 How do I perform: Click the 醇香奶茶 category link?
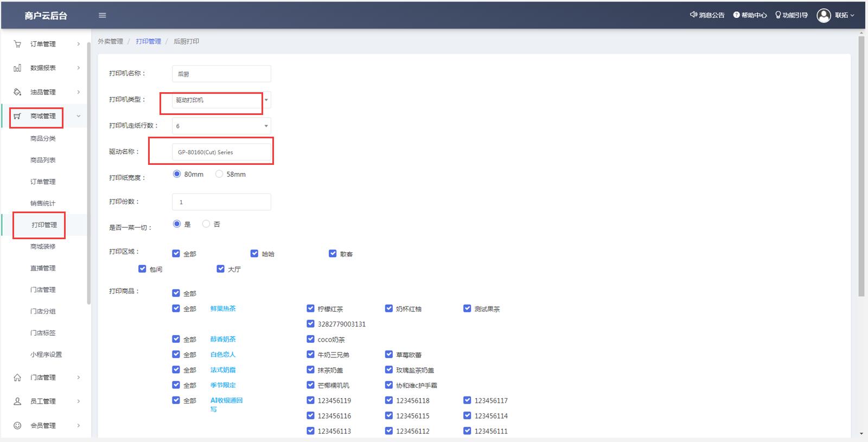pyautogui.click(x=223, y=339)
